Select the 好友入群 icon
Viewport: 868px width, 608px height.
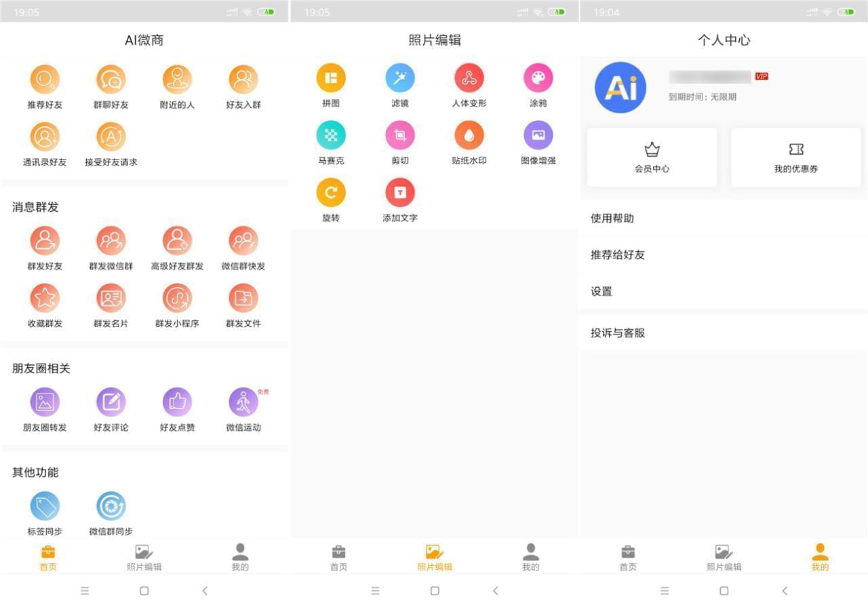point(243,79)
